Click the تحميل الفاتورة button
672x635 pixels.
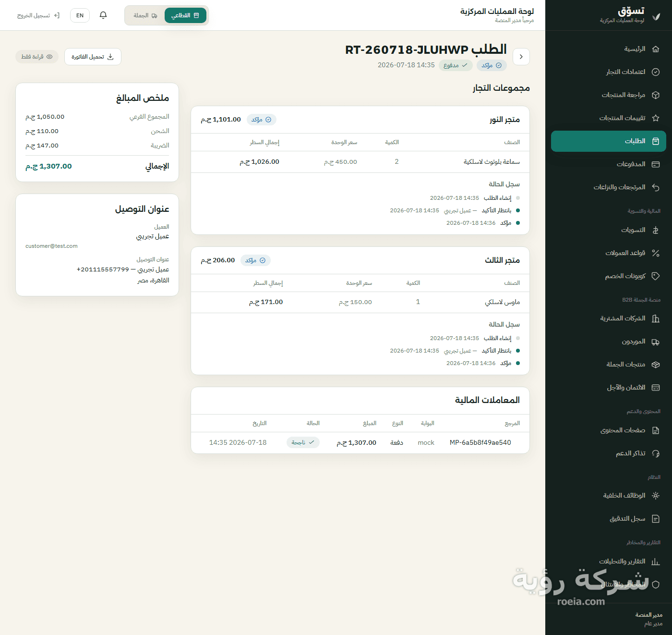tap(93, 57)
